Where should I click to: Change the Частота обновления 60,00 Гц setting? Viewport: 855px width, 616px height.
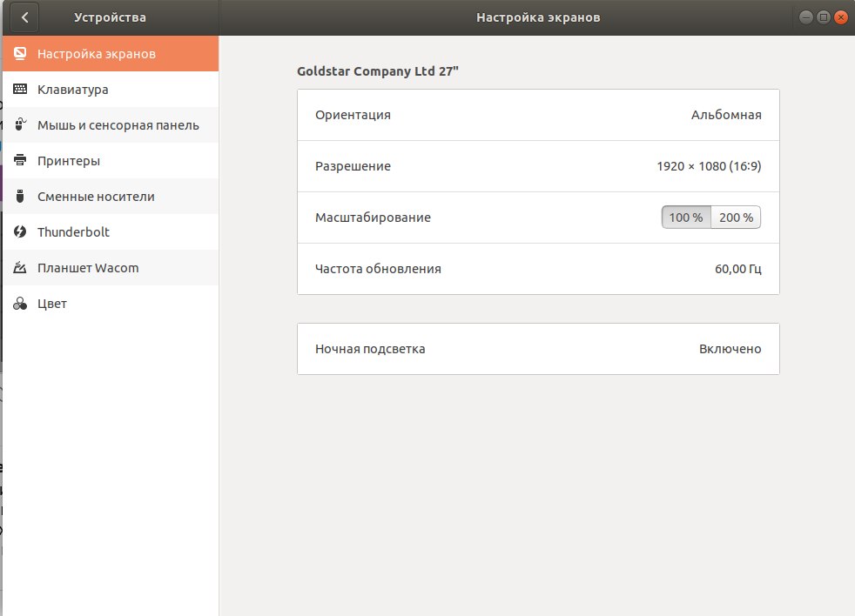click(x=538, y=269)
